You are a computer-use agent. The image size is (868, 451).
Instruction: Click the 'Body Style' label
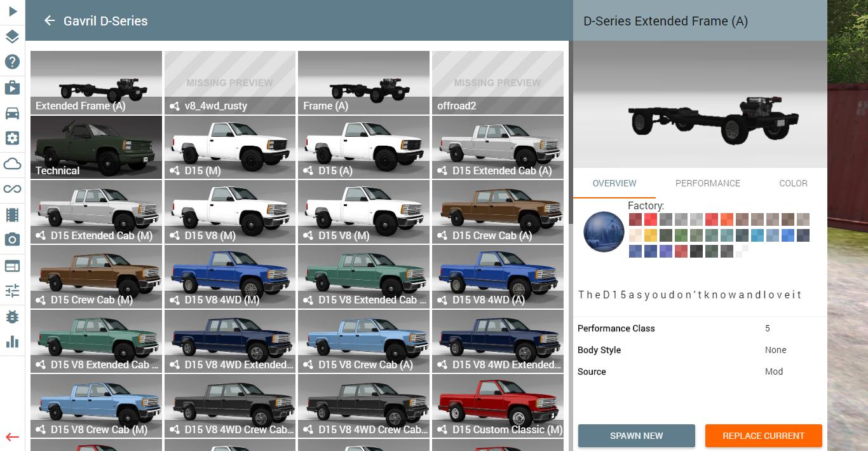599,350
